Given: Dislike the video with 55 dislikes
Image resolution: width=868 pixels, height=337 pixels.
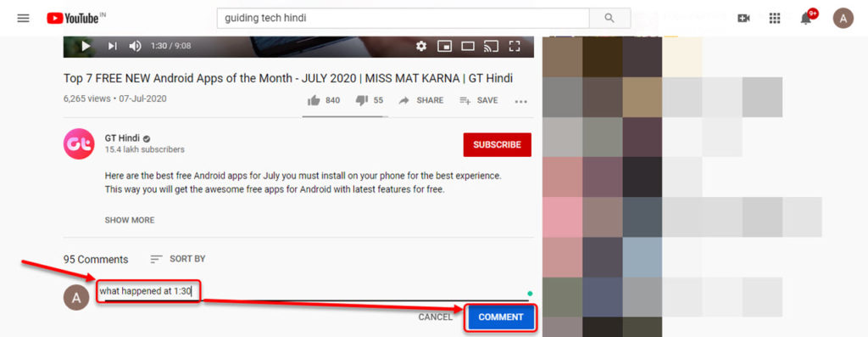Looking at the screenshot, I should [x=370, y=100].
